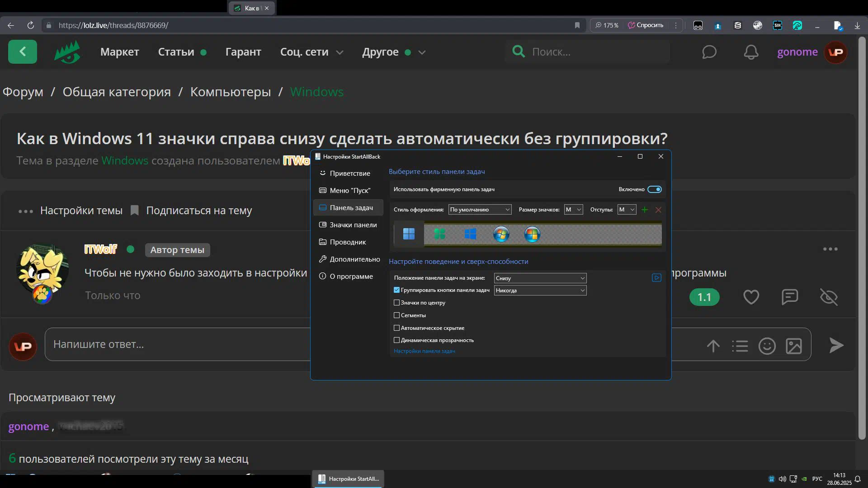Open Отступы dropdown
This screenshot has width=868, height=488.
pyautogui.click(x=627, y=210)
